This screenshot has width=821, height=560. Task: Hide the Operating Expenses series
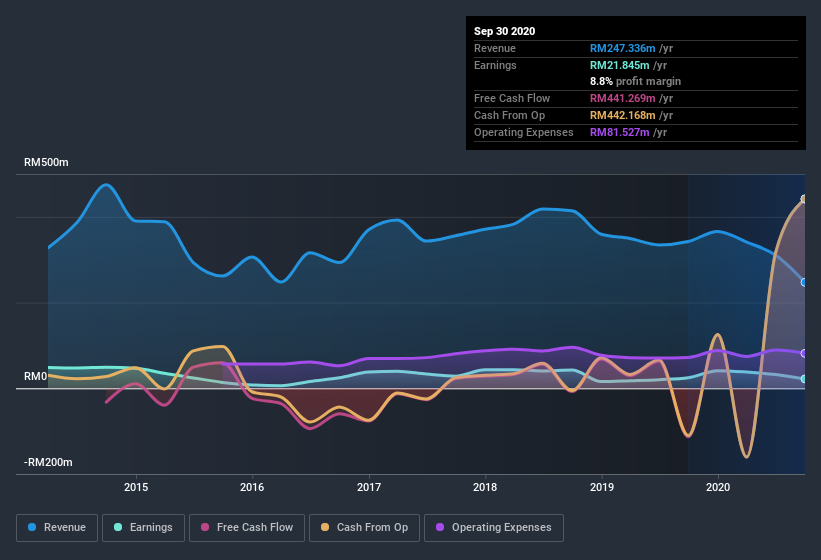coord(494,528)
